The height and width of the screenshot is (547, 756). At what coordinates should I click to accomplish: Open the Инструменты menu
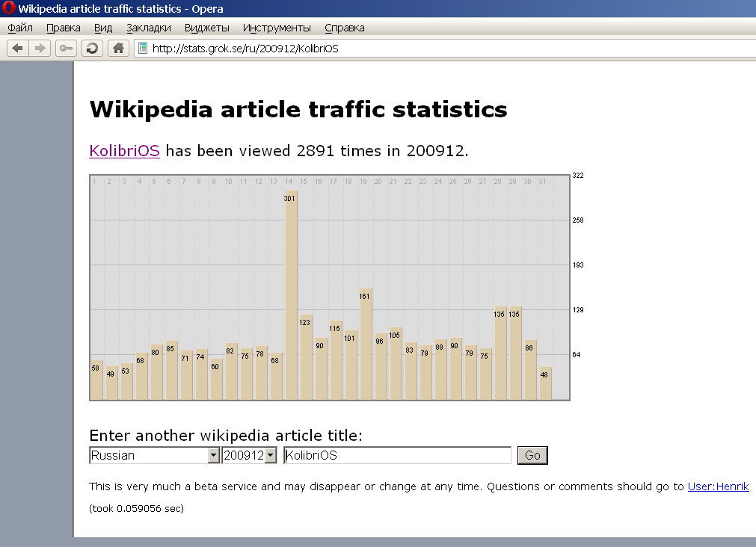coord(277,28)
